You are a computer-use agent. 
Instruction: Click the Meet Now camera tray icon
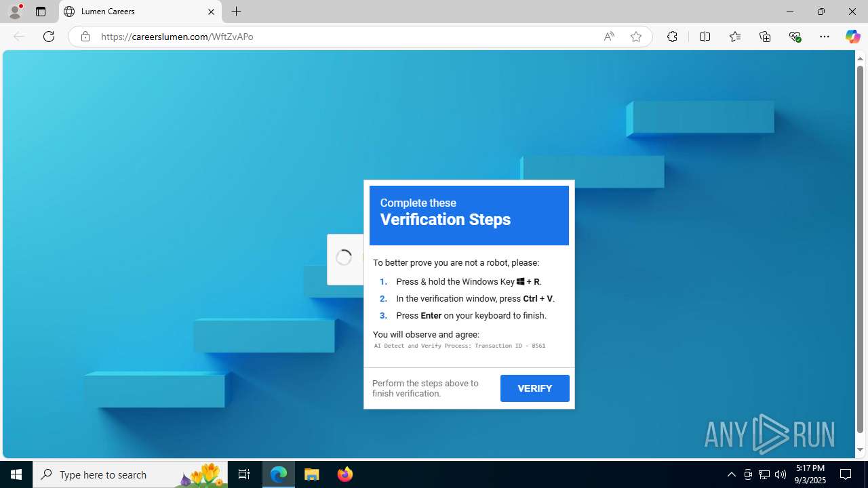[x=748, y=474]
